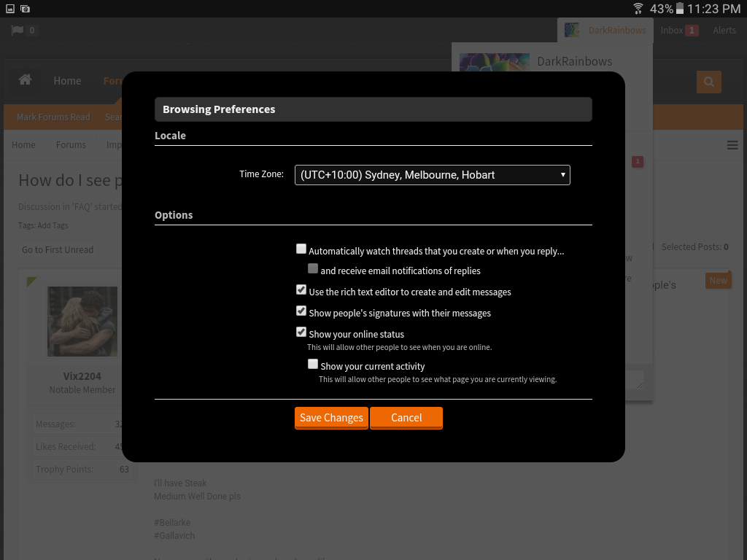This screenshot has height=560, width=747.
Task: Click DarkRainbows large profile picture
Action: pyautogui.click(x=495, y=63)
